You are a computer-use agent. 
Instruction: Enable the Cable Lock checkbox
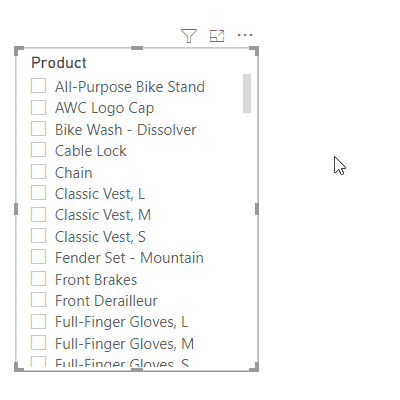point(38,150)
